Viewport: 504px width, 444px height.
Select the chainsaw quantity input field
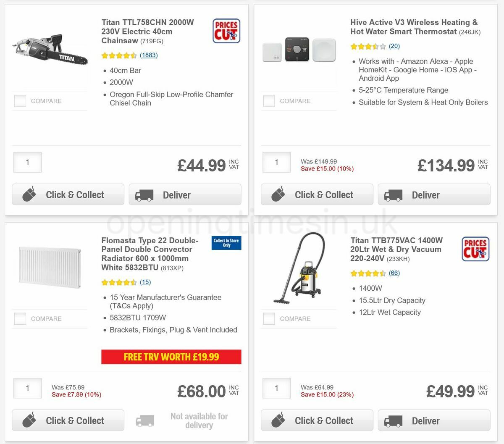[27, 162]
